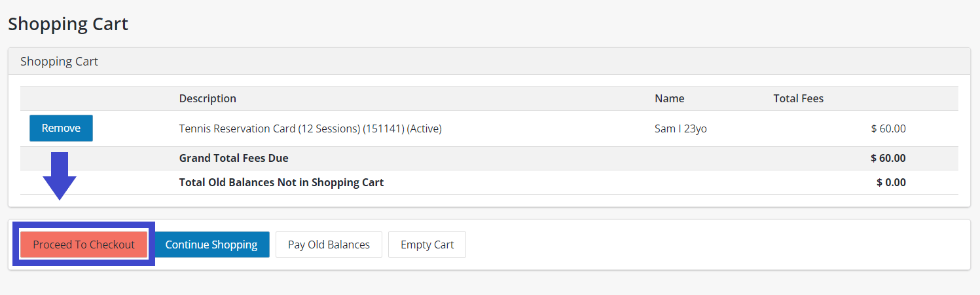Click the (Active) status in item description
Viewport: 980px width, 295px height.
(424, 129)
